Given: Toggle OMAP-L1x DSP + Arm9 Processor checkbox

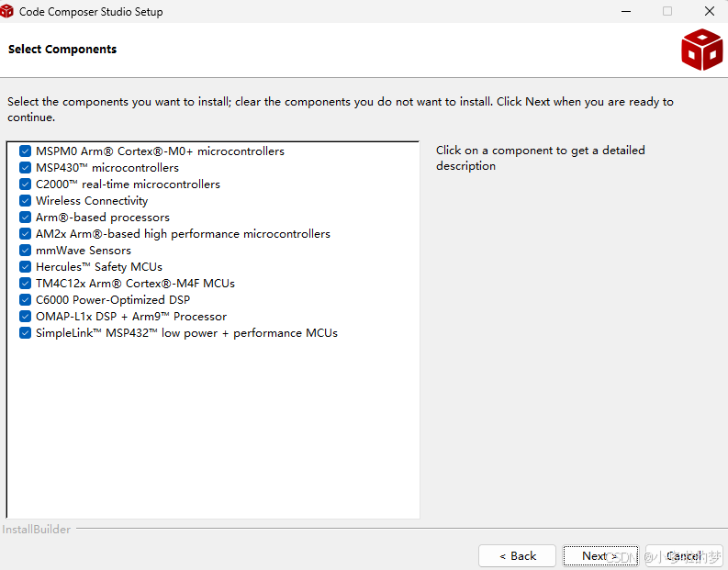Looking at the screenshot, I should click(25, 317).
